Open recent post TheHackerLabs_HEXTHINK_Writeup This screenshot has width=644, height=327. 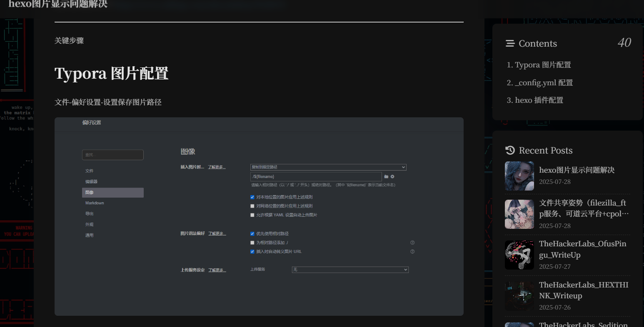pyautogui.click(x=584, y=290)
